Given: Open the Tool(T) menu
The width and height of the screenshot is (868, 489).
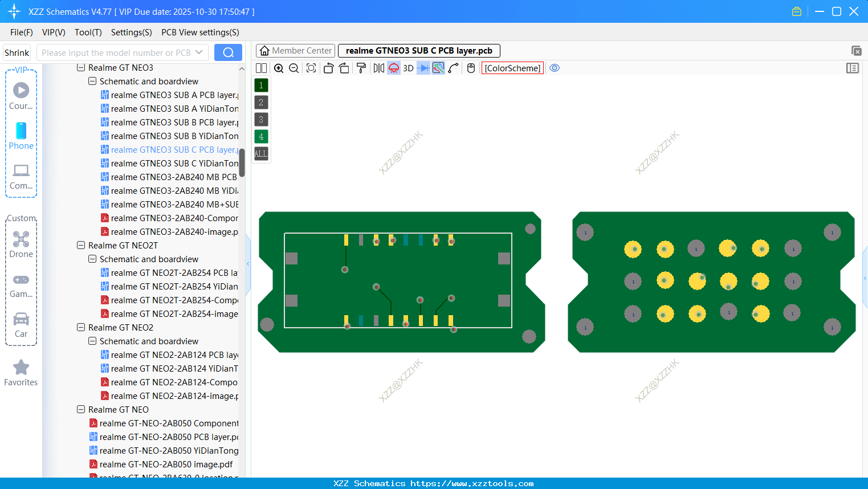Looking at the screenshot, I should coord(88,32).
